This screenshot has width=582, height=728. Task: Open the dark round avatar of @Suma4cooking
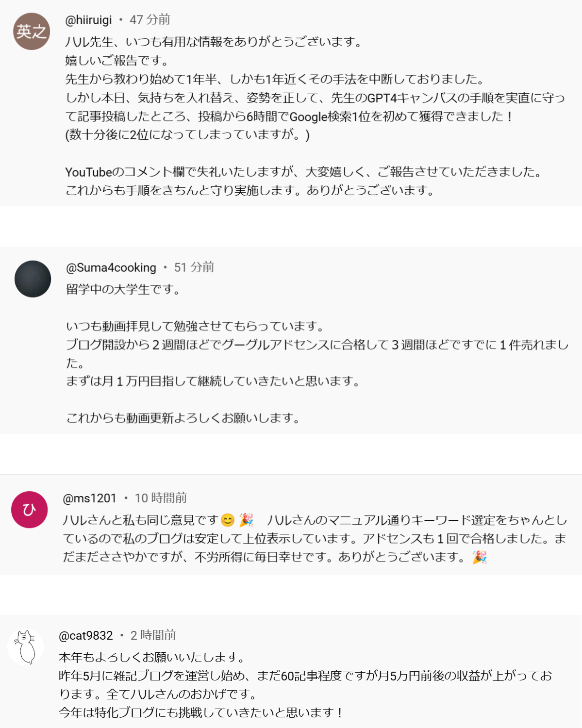(33, 279)
